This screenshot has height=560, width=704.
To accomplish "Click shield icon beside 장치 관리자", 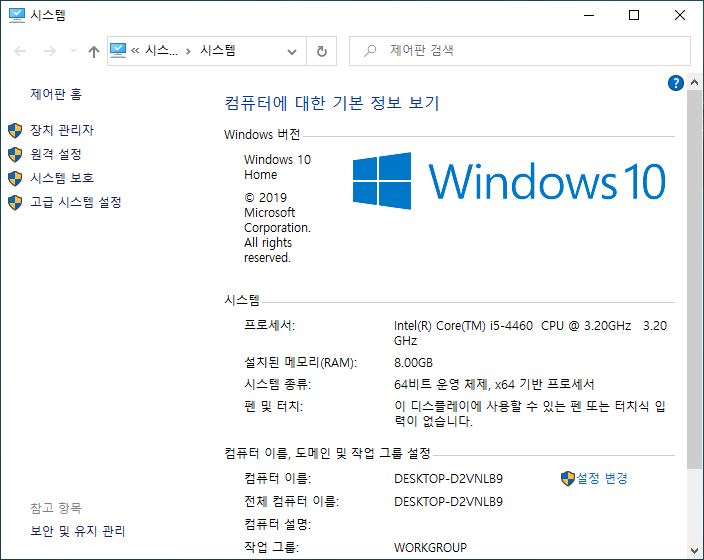I will [x=15, y=131].
